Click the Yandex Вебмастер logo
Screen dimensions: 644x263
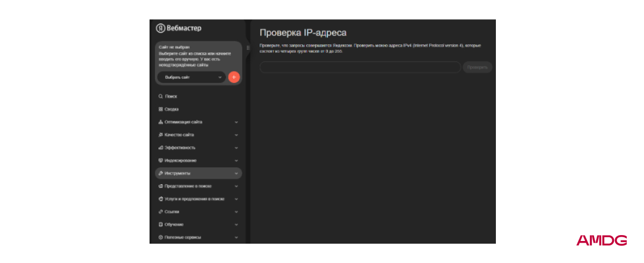tap(179, 28)
